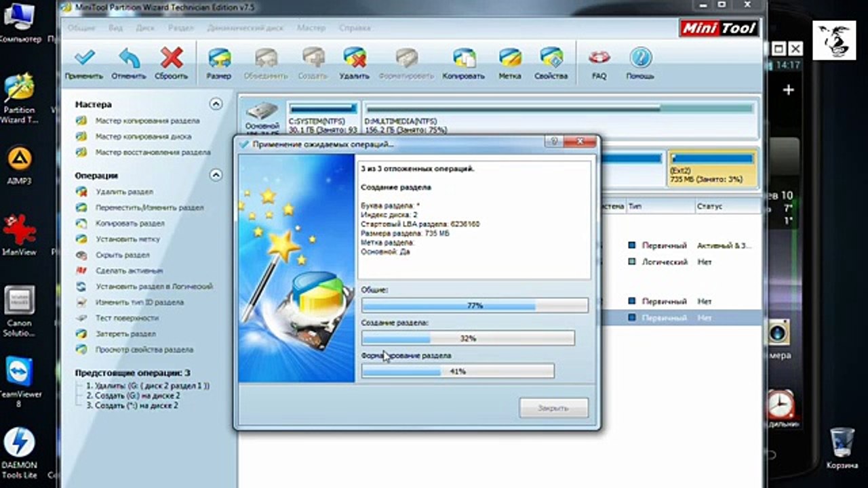Image resolution: width=868 pixels, height=488 pixels.
Task: Open the Динамический диск menu
Action: 245,28
